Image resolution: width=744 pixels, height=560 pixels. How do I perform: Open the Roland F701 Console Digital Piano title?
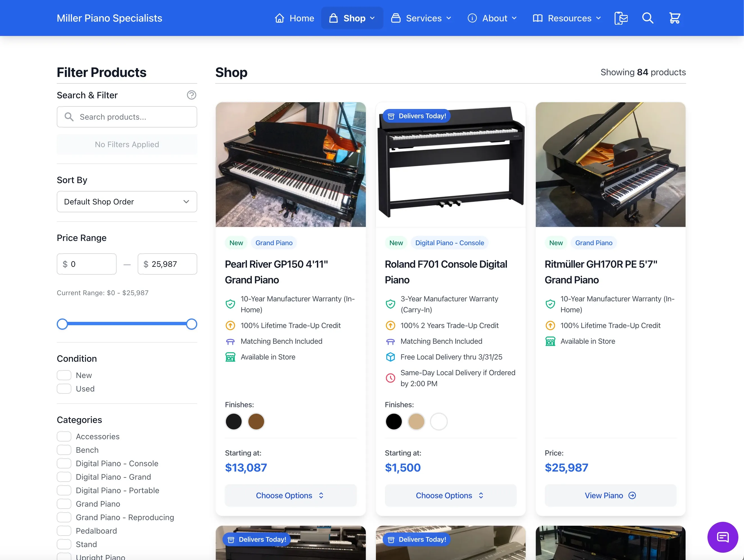446,272
